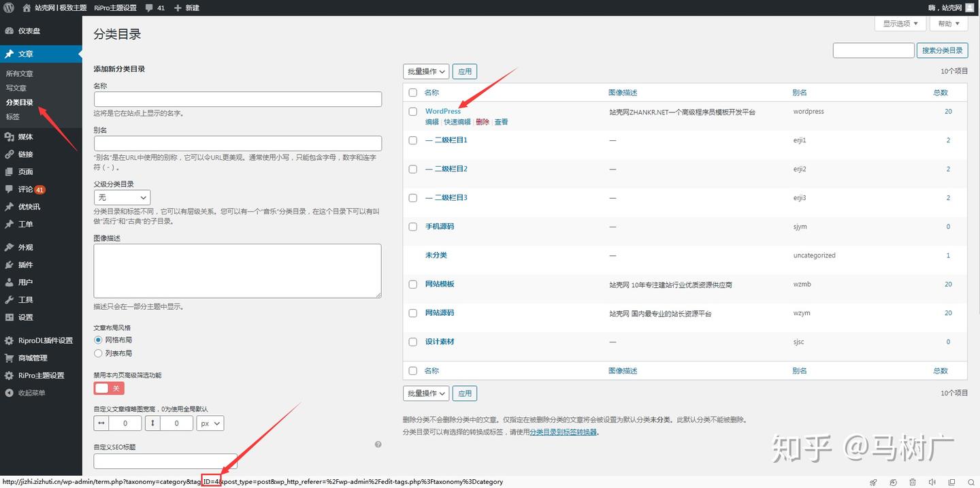Click the category search input box
The width and height of the screenshot is (980, 488).
(873, 50)
